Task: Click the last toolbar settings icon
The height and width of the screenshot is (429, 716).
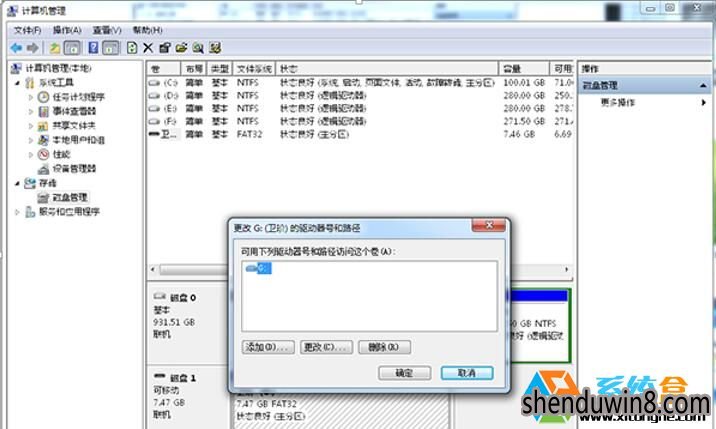Action: (215, 48)
